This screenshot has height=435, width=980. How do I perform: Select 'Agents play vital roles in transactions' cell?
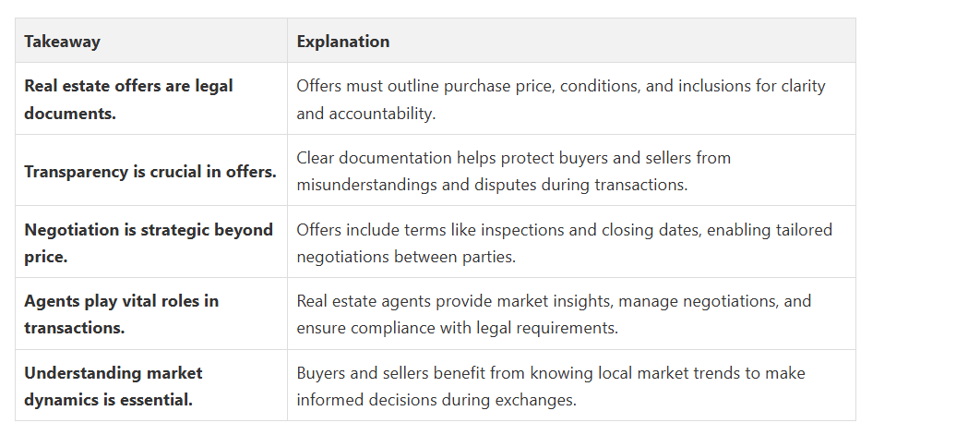[x=151, y=314]
